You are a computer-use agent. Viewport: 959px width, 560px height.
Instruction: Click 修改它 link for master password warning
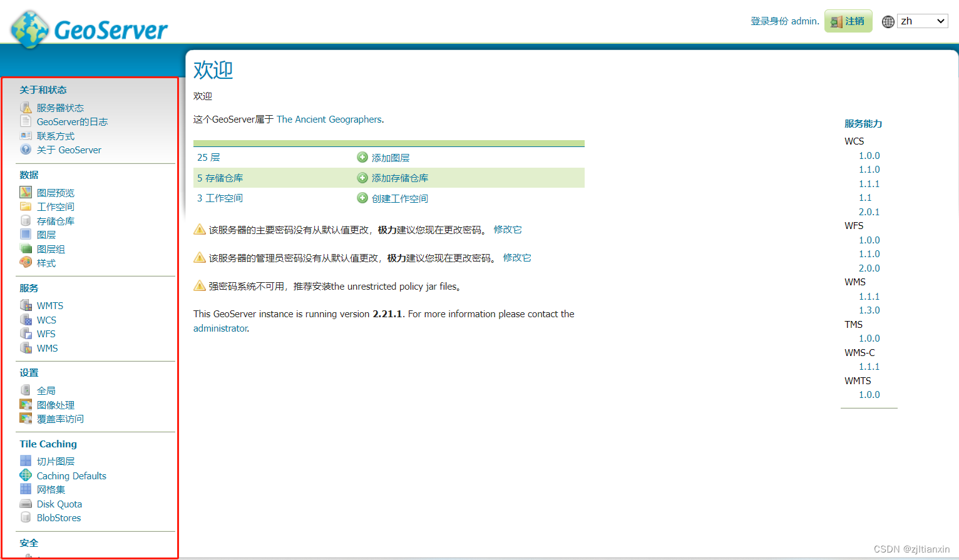click(x=508, y=230)
